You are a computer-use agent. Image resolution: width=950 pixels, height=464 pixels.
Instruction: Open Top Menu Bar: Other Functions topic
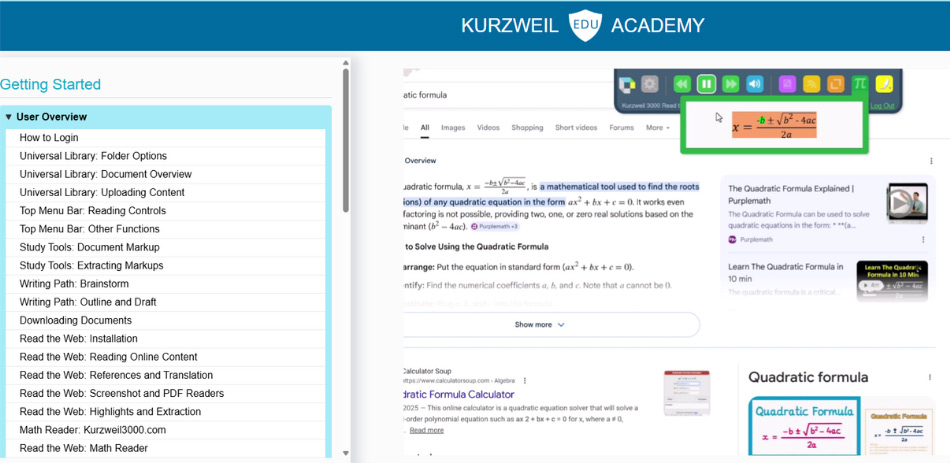pyautogui.click(x=165, y=229)
